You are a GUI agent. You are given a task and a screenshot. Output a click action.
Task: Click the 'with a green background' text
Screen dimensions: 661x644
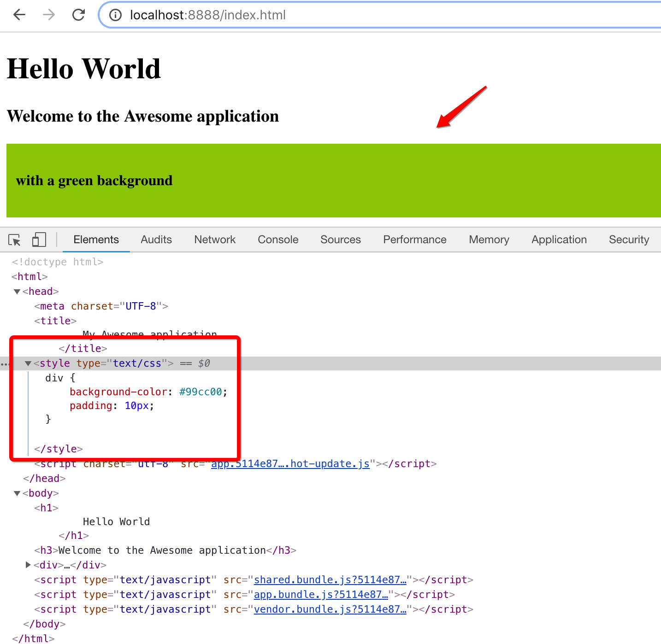tap(94, 181)
